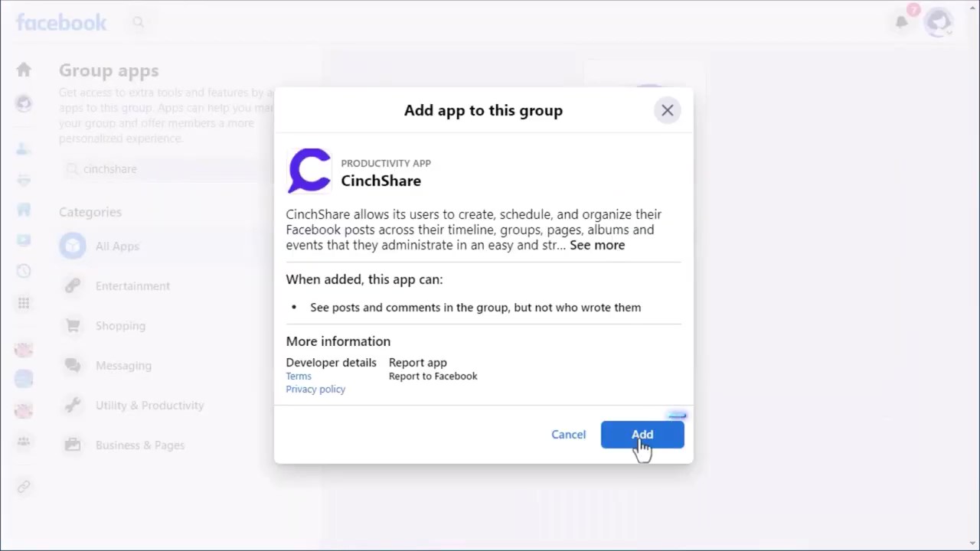
Task: Close the Add app dialog
Action: coord(667,110)
